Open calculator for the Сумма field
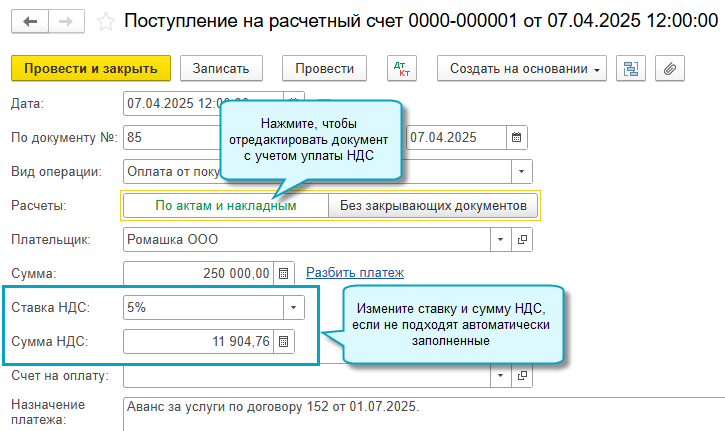 283,273
